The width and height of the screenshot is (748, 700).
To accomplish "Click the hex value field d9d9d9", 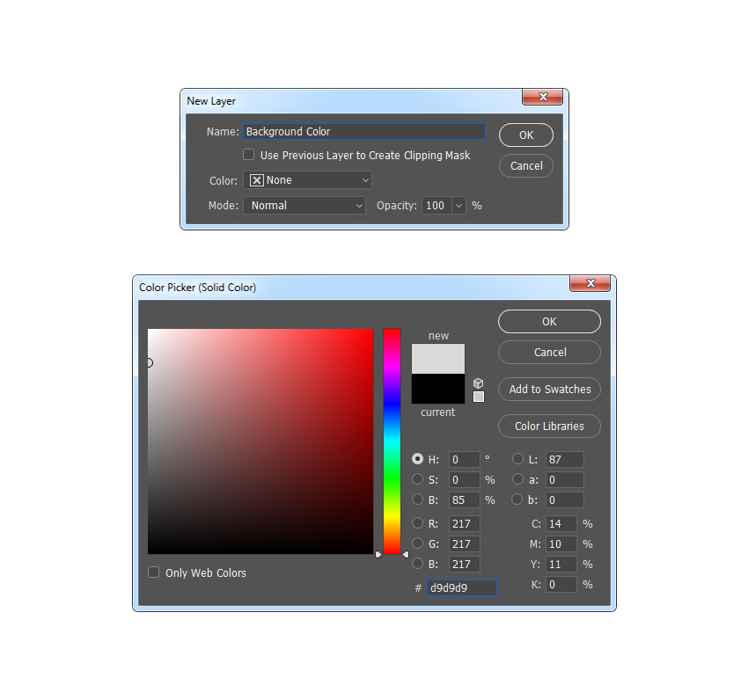I will 460,587.
